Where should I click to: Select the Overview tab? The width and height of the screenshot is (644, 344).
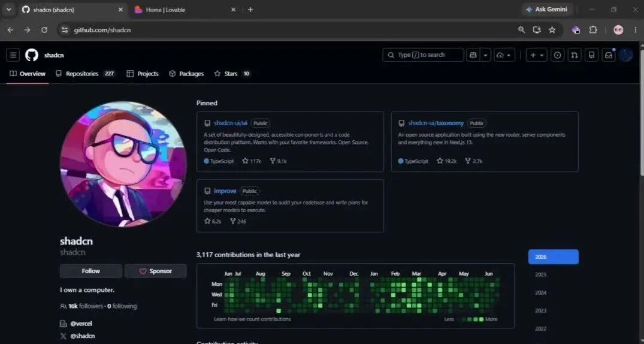click(28, 74)
